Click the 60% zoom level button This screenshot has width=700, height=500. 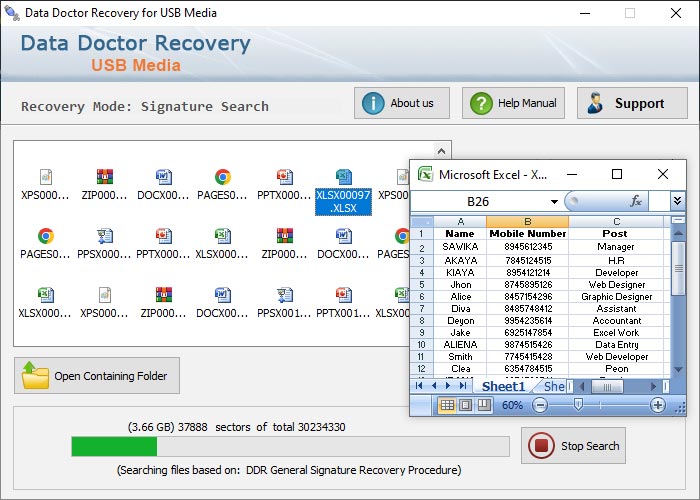click(512, 405)
